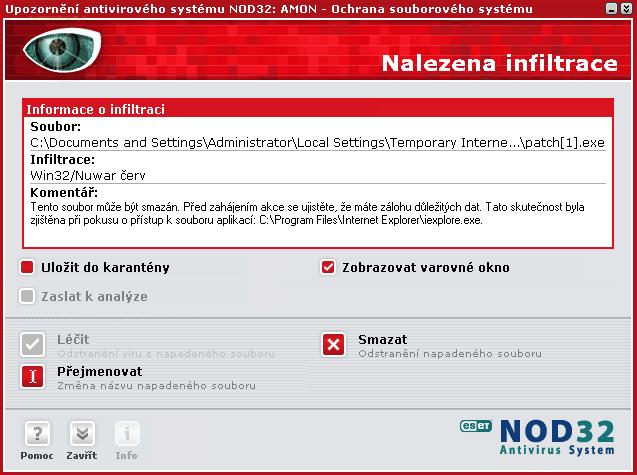Click the Soubor: field label
Image resolution: width=637 pixels, height=475 pixels.
[x=56, y=126]
